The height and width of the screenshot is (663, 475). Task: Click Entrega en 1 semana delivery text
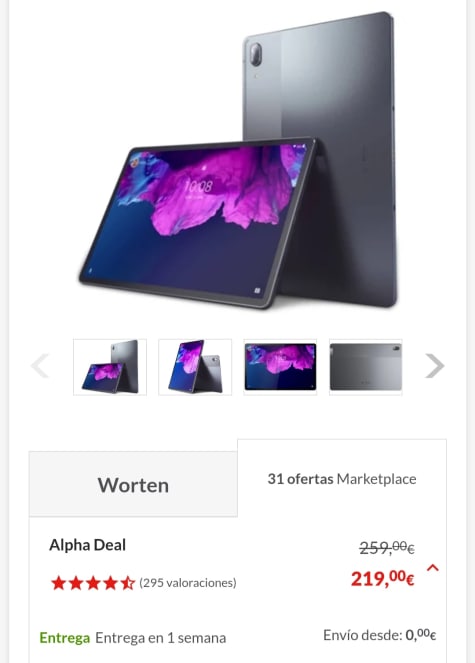(x=160, y=637)
